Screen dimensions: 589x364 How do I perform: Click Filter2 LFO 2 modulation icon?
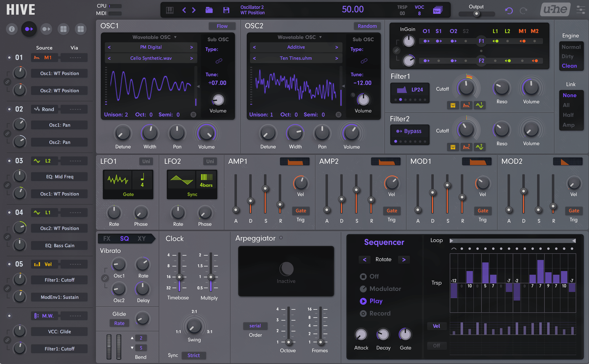(x=480, y=147)
